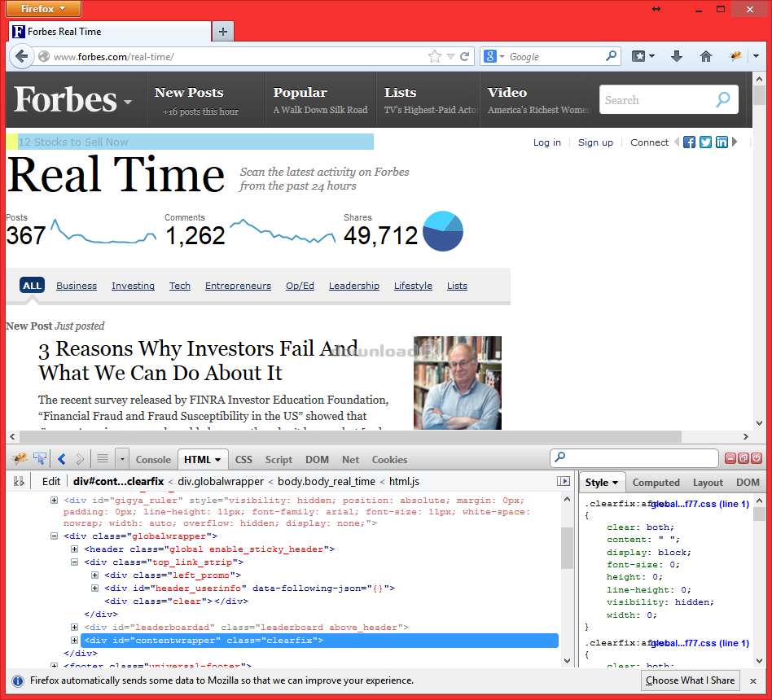The width and height of the screenshot is (772, 700).
Task: Filter posts by Entrepreneurs category
Action: pyautogui.click(x=239, y=286)
